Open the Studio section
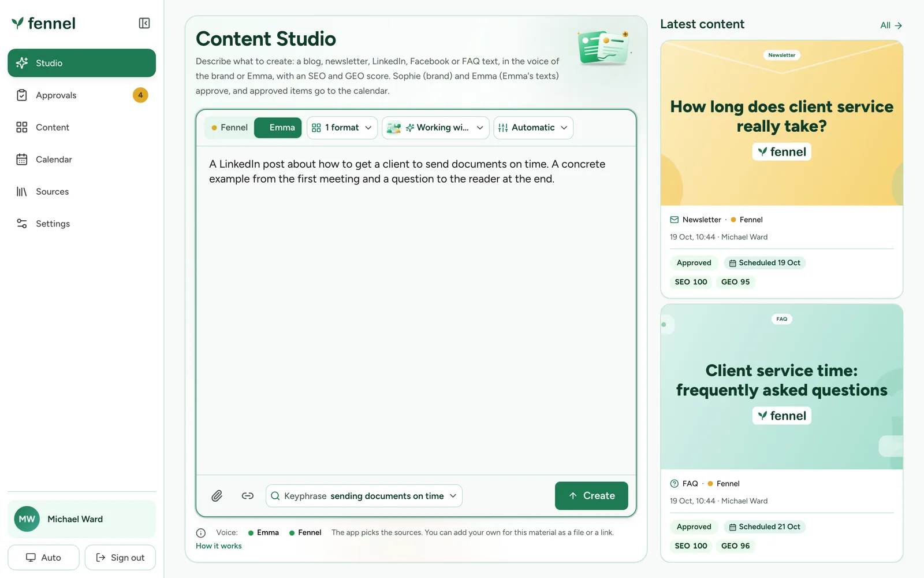Viewport: 924px width, 578px height. click(81, 63)
